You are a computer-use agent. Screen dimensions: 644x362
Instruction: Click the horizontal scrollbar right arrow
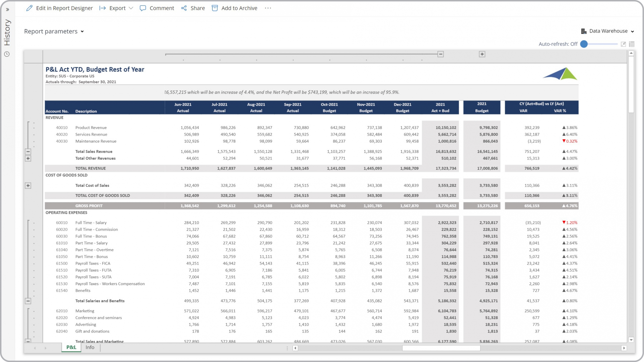(x=624, y=348)
